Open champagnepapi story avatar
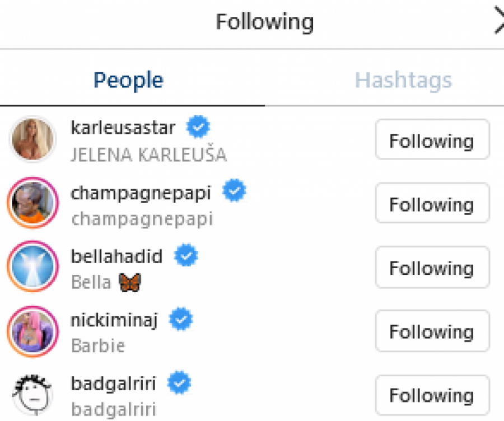This screenshot has height=421, width=504. [32, 203]
